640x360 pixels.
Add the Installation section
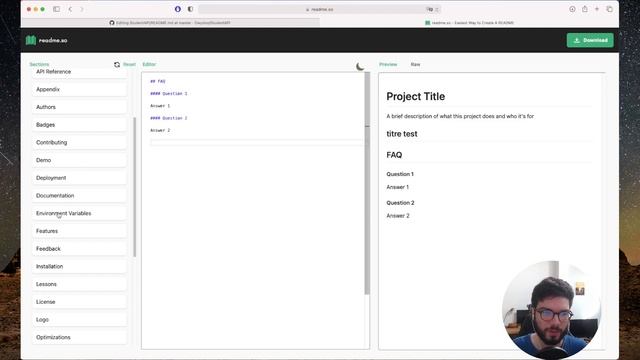pyautogui.click(x=80, y=267)
